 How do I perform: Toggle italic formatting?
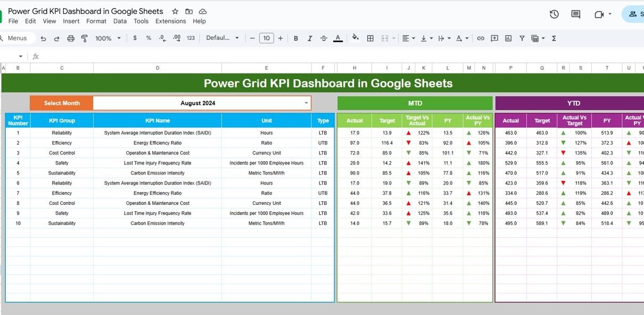pos(310,38)
